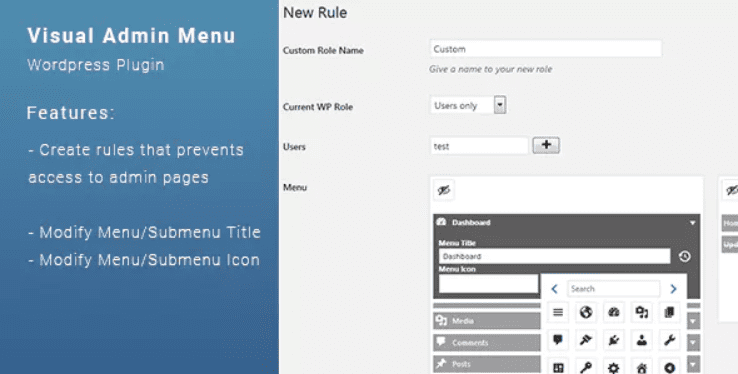Image resolution: width=738 pixels, height=374 pixels.
Task: Expand the Posts menu item arrow
Action: click(693, 364)
